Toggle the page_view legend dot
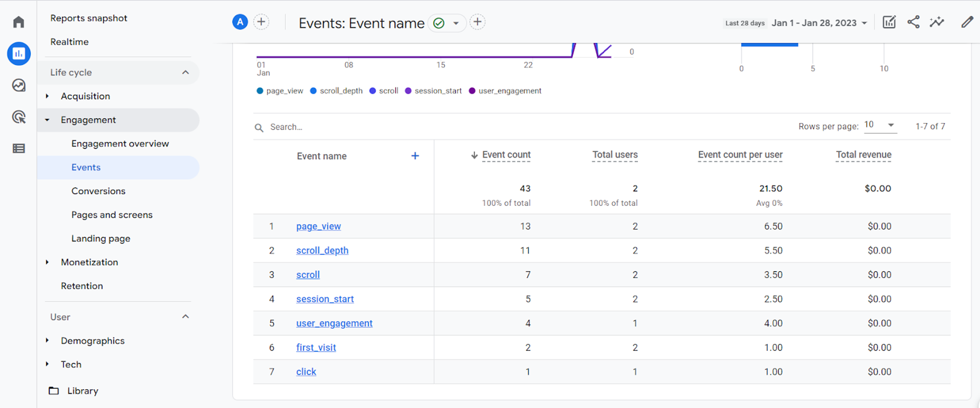 point(260,91)
